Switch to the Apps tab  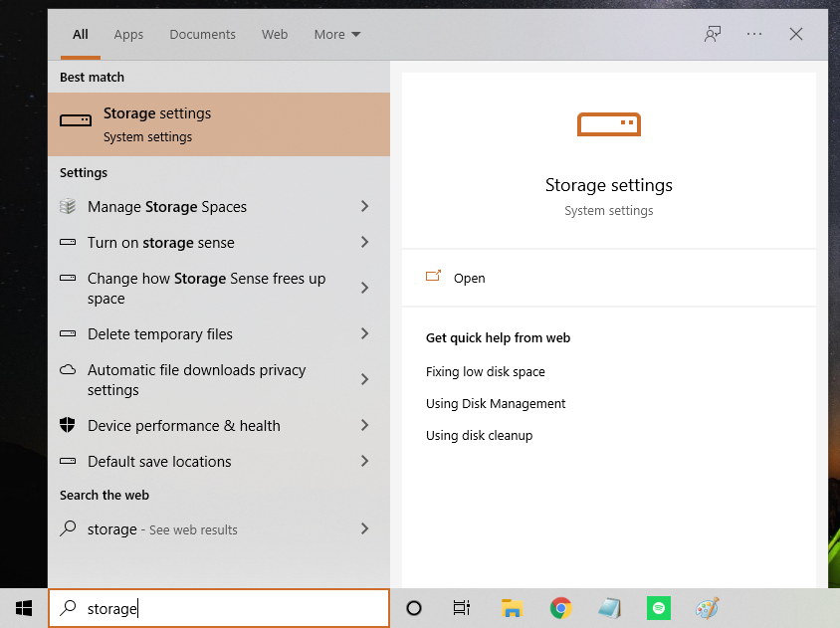pos(128,34)
